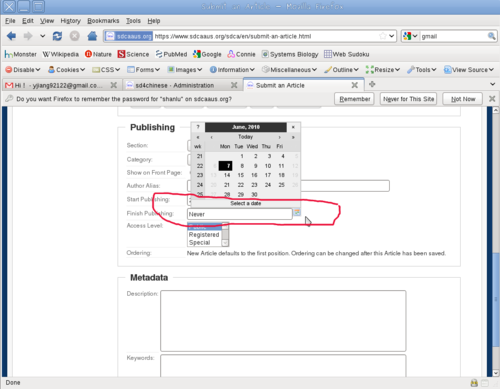Open the Monster bookmark

21,54
